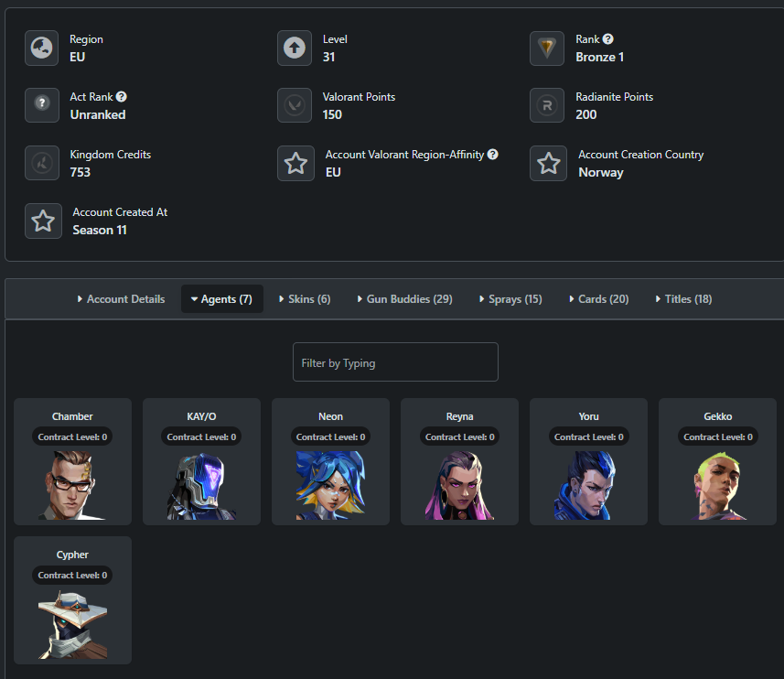Viewport: 784px width, 679px height.
Task: Click the Level up-arrow icon
Action: click(295, 48)
